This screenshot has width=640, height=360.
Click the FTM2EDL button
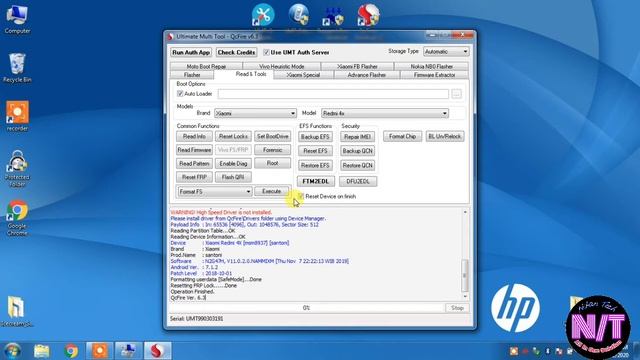[x=316, y=181]
